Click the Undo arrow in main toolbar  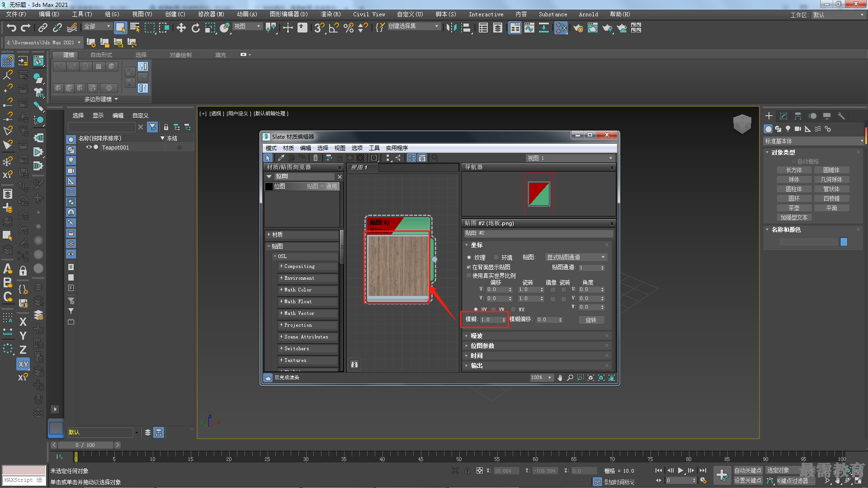click(11, 28)
